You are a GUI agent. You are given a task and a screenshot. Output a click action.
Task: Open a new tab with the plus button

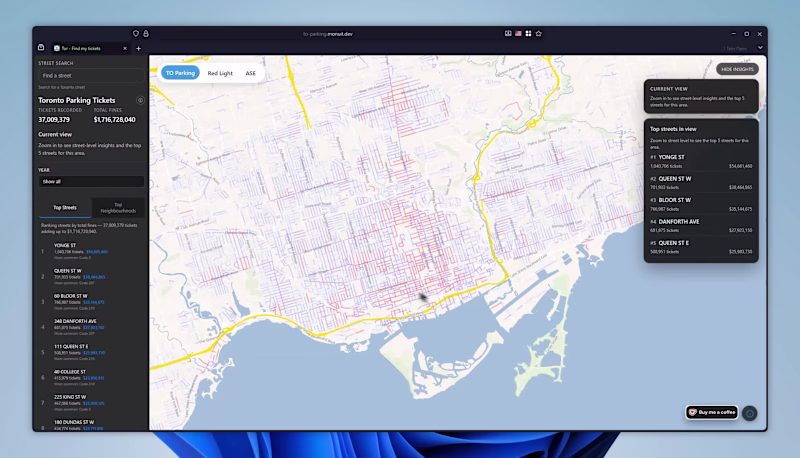[x=138, y=48]
